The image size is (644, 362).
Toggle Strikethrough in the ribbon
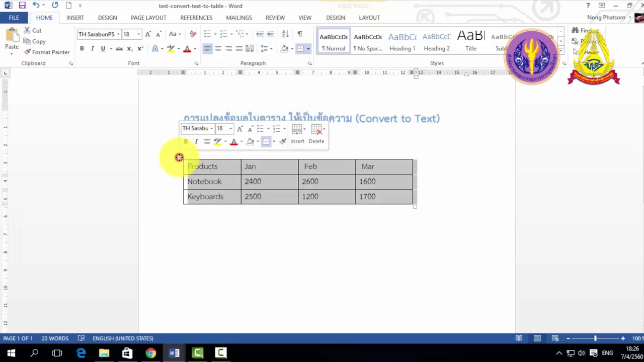(119, 49)
